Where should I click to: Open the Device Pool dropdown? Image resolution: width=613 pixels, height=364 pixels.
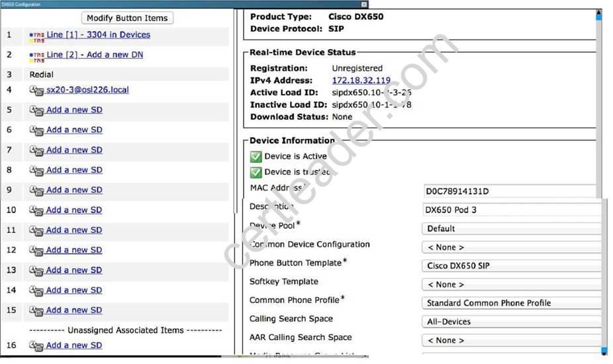pos(512,228)
